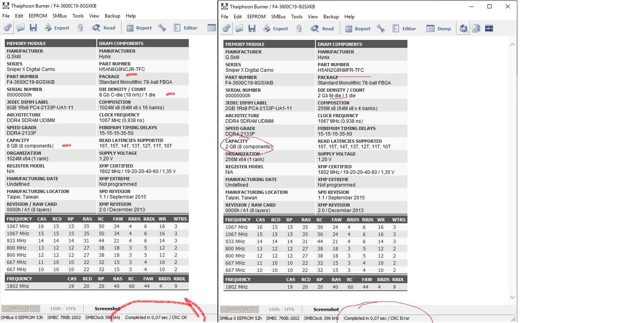This screenshot has height=323, width=644.
Task: Open the File menu in the left window
Action: 6,16
